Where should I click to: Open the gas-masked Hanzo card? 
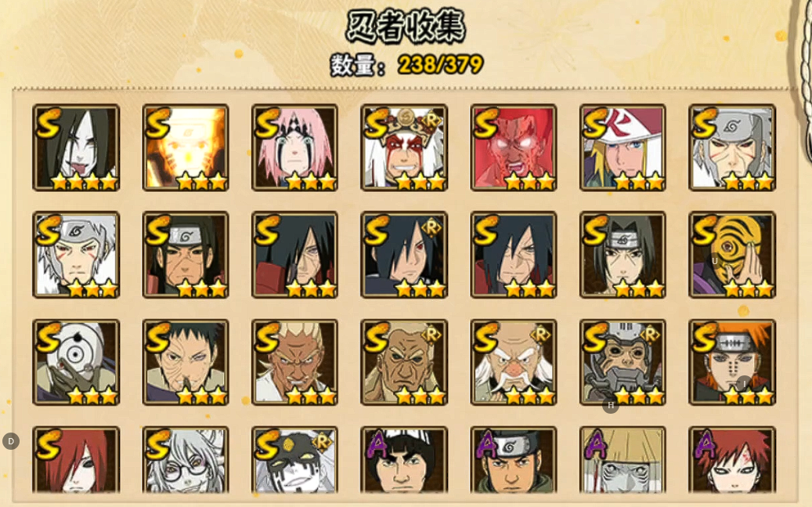623,362
